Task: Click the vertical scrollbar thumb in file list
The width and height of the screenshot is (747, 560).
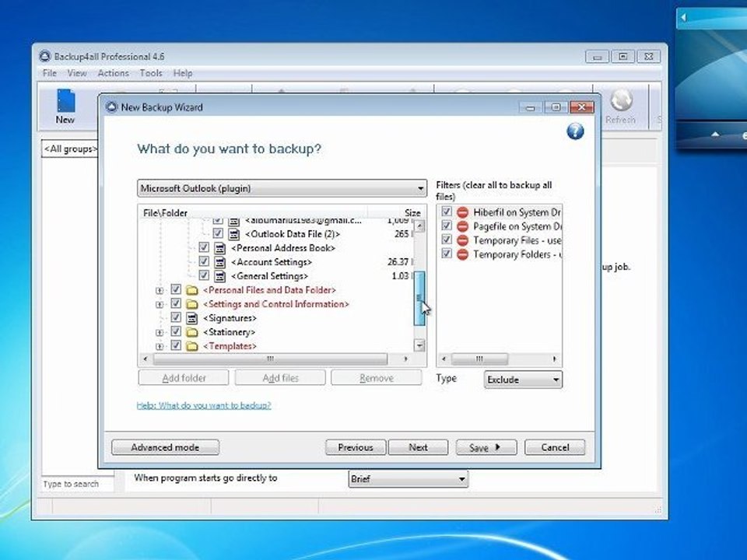Action: [x=419, y=299]
